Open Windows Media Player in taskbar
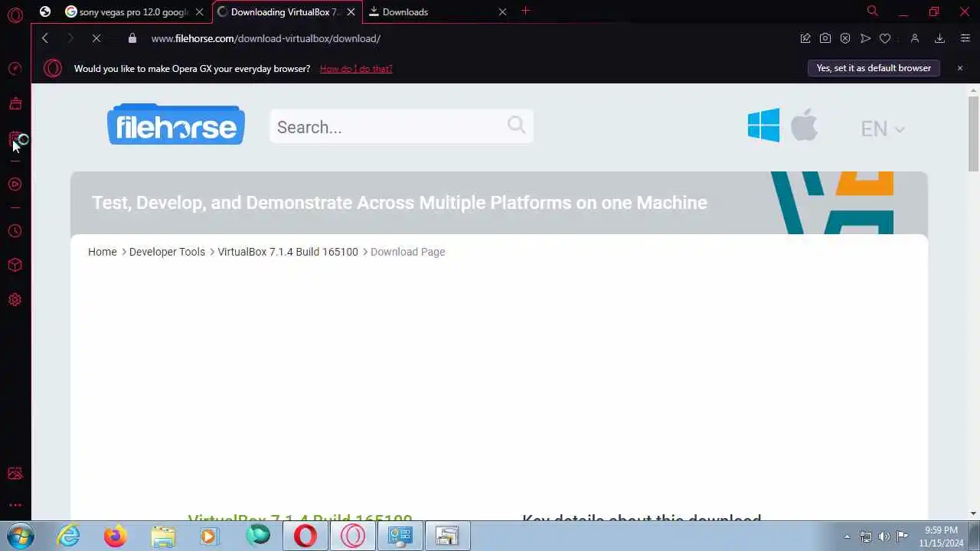Viewport: 980px width, 551px height. [209, 536]
